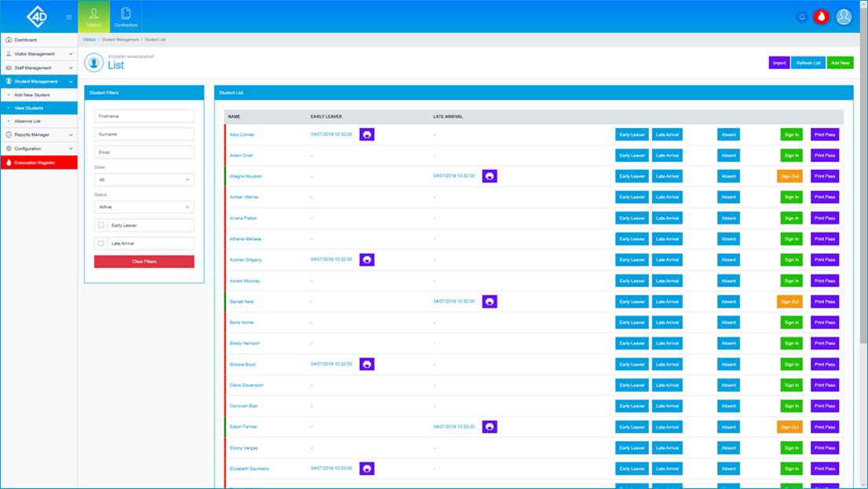
Task: Select Add New Student menu item
Action: (38, 94)
